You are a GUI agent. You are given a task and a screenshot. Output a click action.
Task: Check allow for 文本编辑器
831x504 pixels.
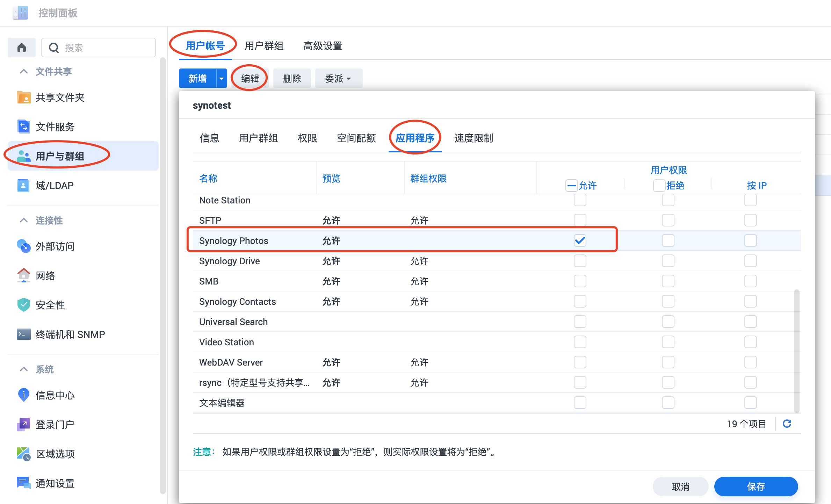click(x=580, y=403)
